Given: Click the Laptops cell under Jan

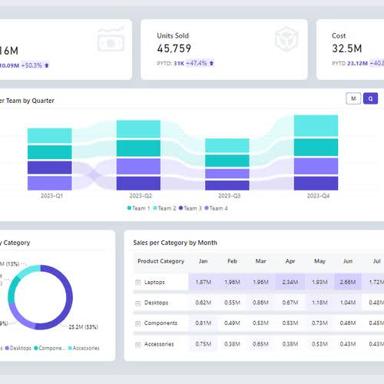Looking at the screenshot, I should click(x=203, y=282).
